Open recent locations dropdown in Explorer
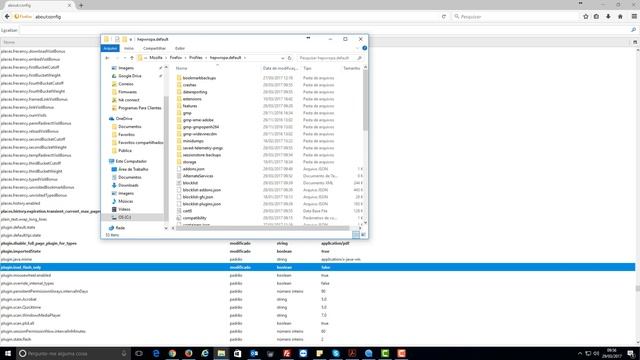The height and width of the screenshot is (360, 640). (x=125, y=58)
